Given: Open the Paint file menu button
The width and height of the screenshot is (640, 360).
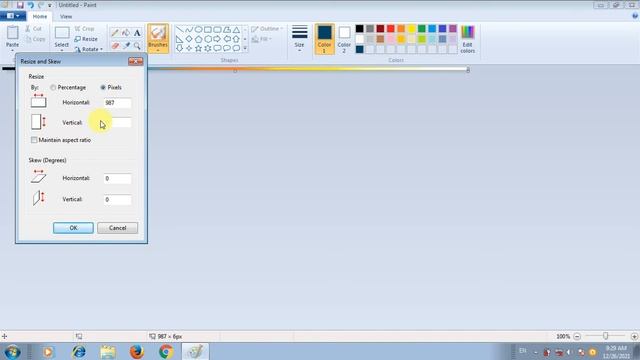Looking at the screenshot, I should 13,16.
